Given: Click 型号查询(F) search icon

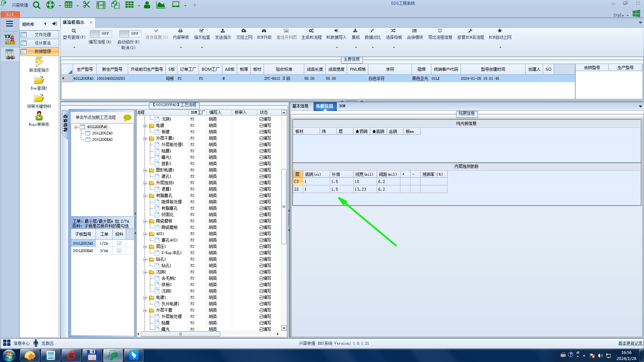Looking at the screenshot, I should click(x=74, y=31).
